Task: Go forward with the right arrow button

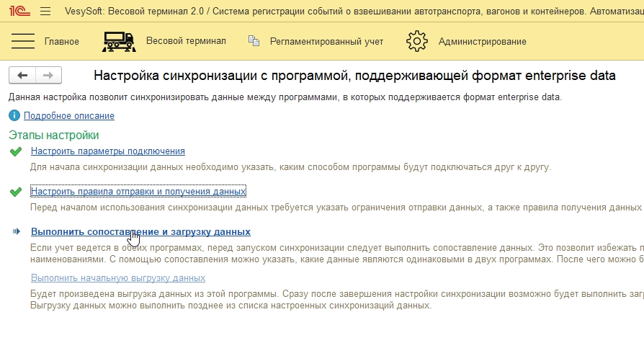Action: coord(48,76)
